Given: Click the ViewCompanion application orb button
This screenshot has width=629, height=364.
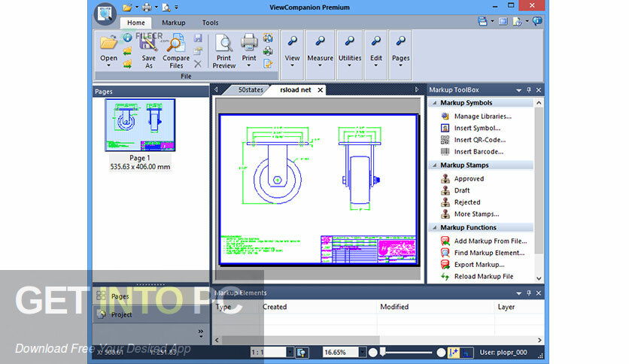Looking at the screenshot, I should click(105, 14).
